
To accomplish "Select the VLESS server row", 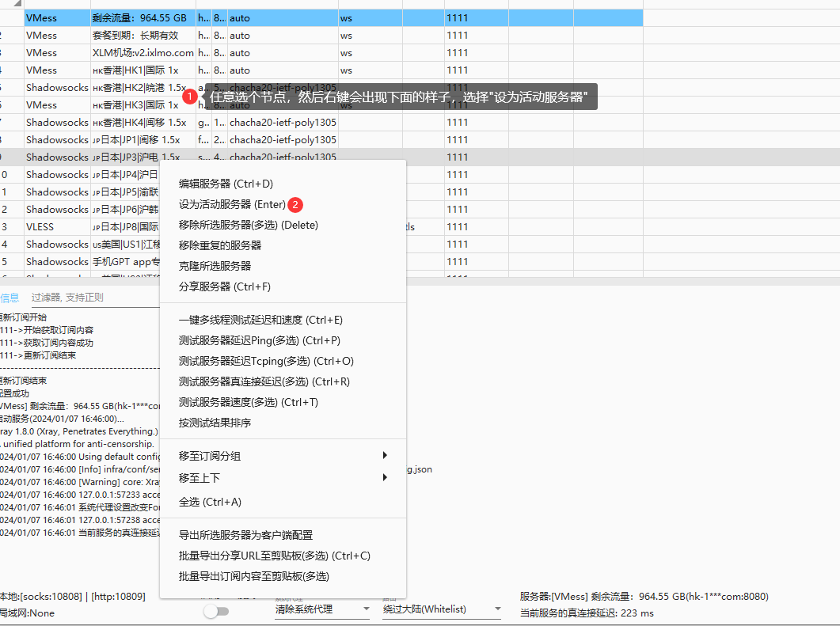I will pyautogui.click(x=40, y=227).
